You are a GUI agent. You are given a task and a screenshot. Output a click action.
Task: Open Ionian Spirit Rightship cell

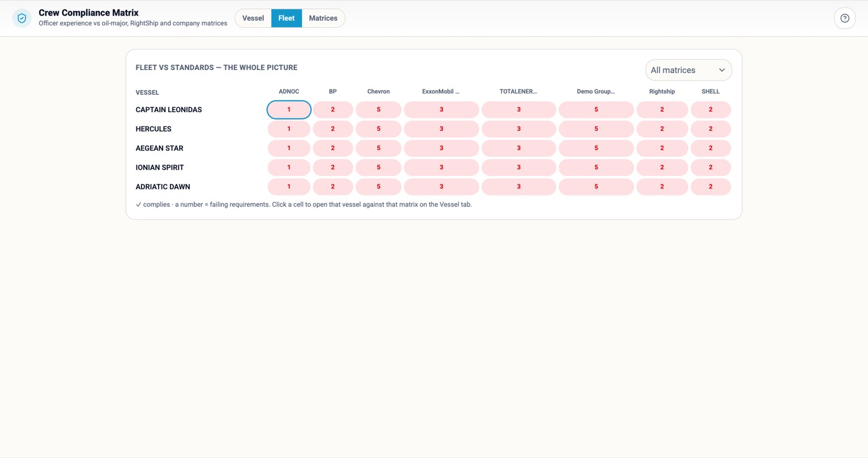coord(662,167)
